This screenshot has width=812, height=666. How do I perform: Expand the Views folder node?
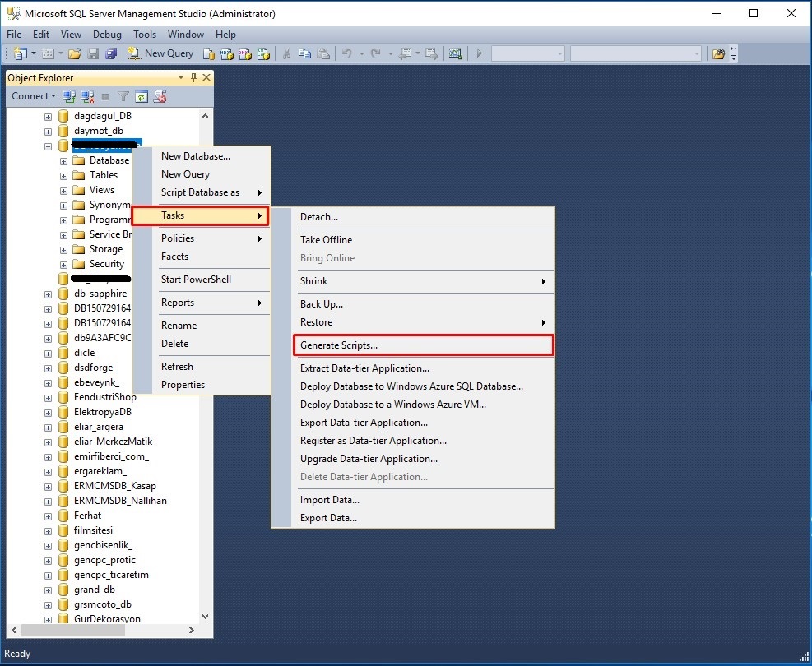click(63, 191)
